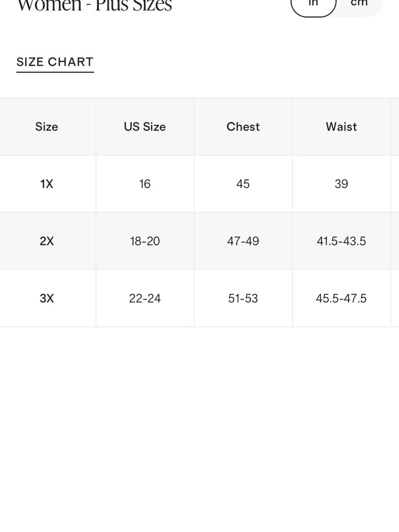
Task: Click waist value 41.5-43.5 cell
Action: (x=341, y=241)
